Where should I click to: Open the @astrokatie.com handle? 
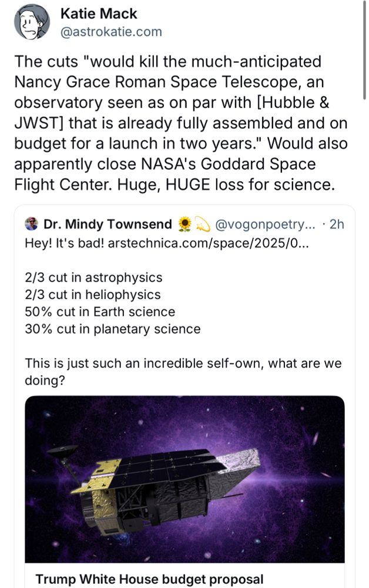tap(111, 32)
